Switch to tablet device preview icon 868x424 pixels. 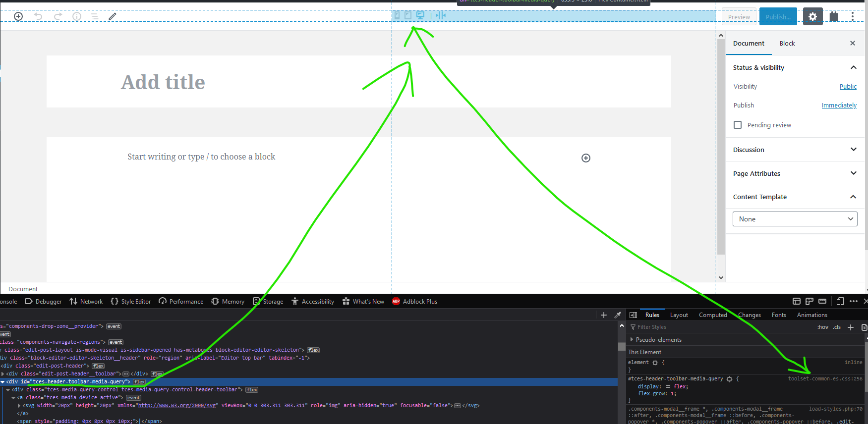click(x=408, y=15)
